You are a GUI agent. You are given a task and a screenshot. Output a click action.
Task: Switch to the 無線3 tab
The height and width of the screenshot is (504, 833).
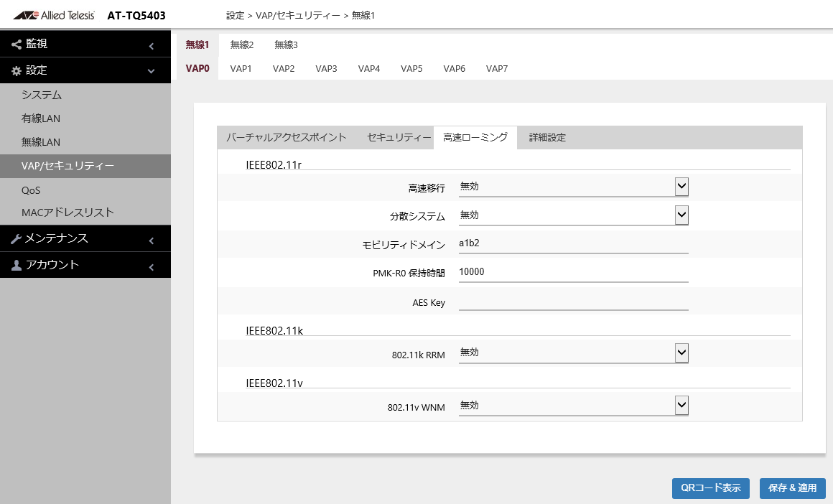(286, 45)
